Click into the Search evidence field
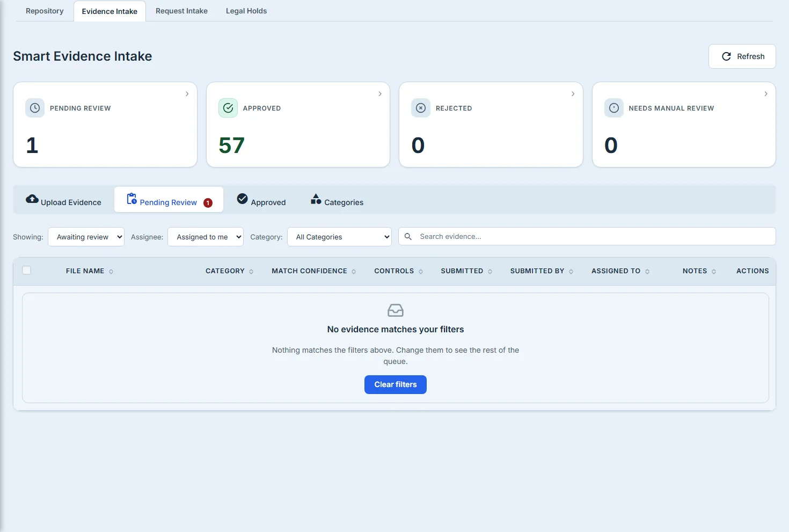 (x=587, y=236)
